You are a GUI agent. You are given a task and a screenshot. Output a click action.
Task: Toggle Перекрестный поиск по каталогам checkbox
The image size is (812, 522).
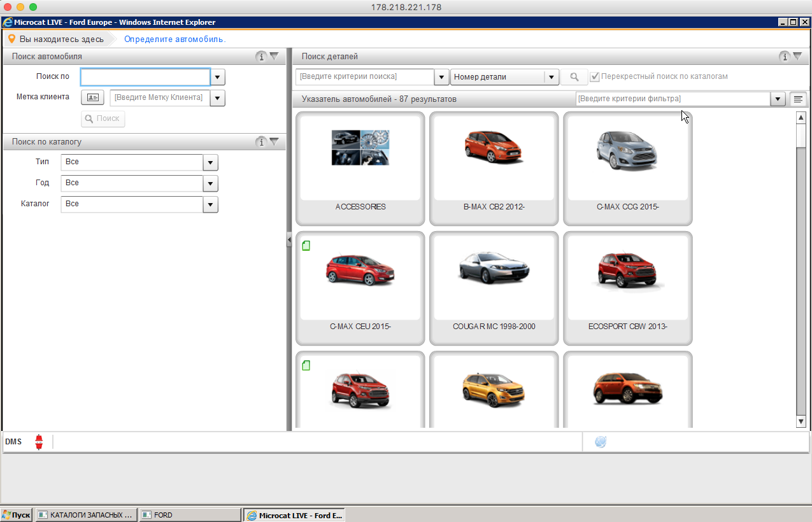595,77
